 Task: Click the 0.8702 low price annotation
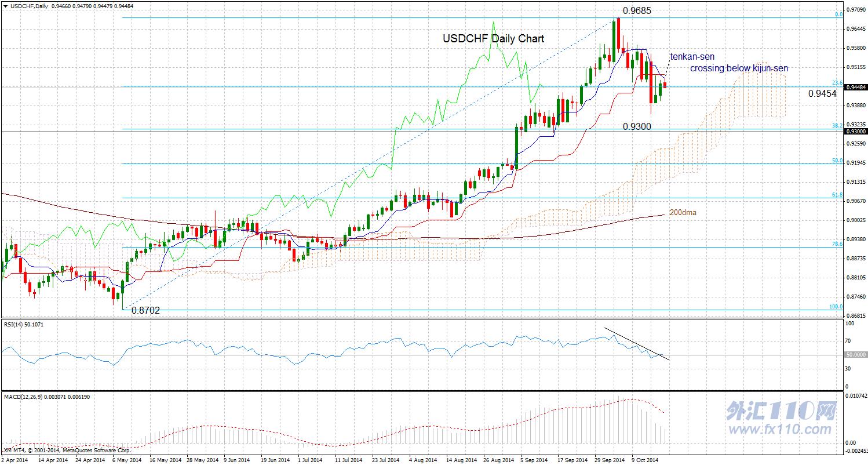pos(145,311)
